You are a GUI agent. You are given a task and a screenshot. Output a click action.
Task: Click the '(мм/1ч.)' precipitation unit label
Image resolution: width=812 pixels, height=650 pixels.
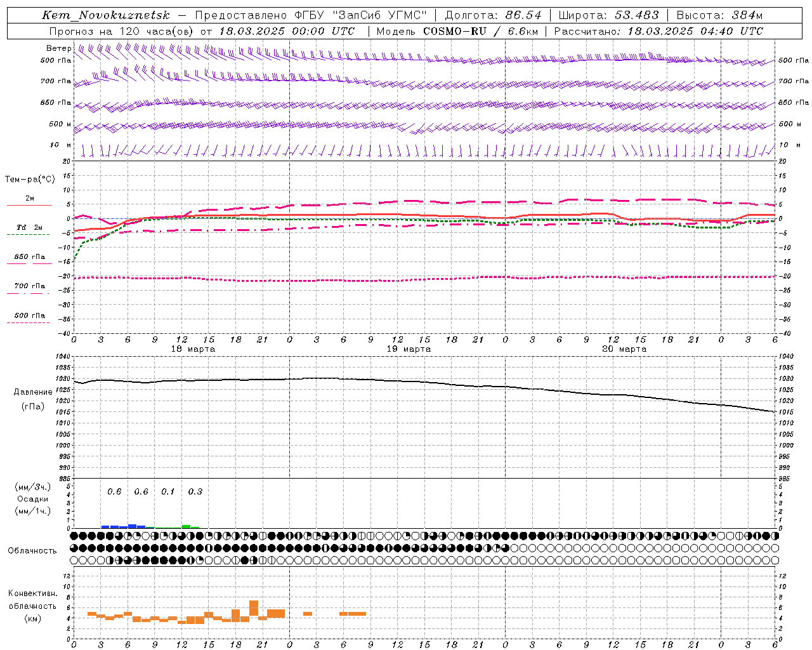point(33,511)
